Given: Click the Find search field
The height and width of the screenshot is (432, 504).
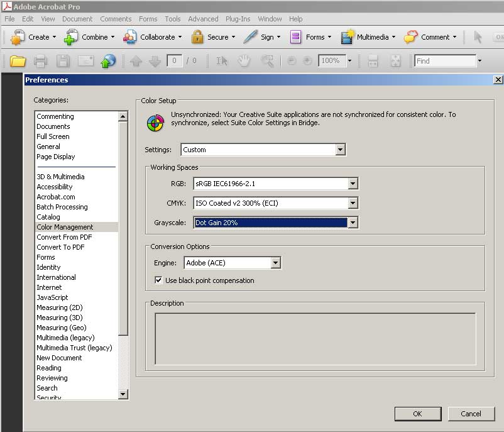Looking at the screenshot, I should [x=445, y=61].
